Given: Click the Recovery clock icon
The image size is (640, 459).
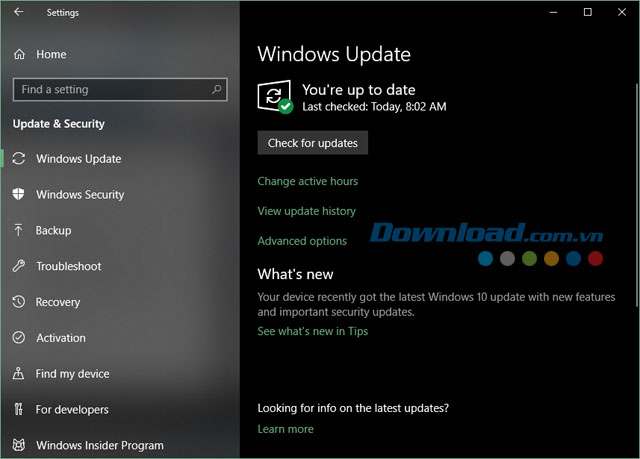Looking at the screenshot, I should [x=19, y=302].
